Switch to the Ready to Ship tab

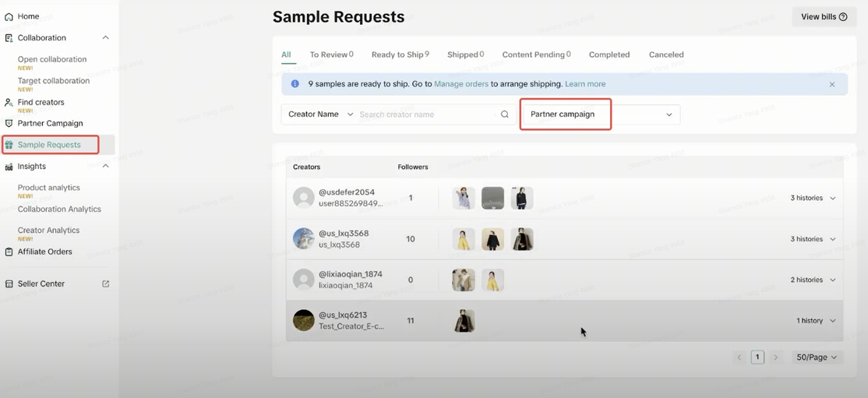click(400, 55)
